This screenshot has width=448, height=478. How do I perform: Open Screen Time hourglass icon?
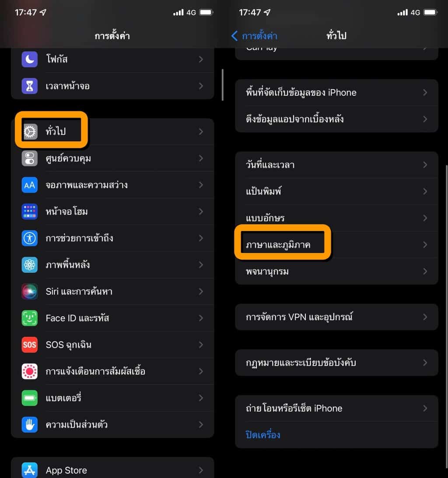coord(30,86)
